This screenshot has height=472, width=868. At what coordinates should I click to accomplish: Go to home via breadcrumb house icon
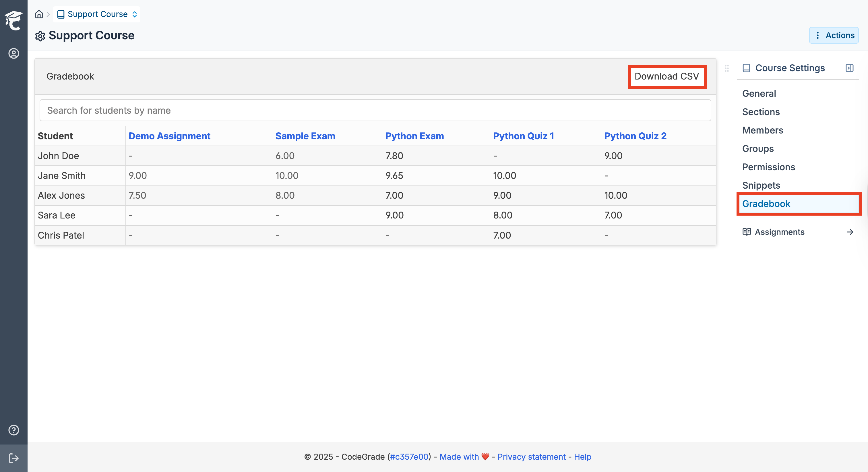click(x=39, y=14)
